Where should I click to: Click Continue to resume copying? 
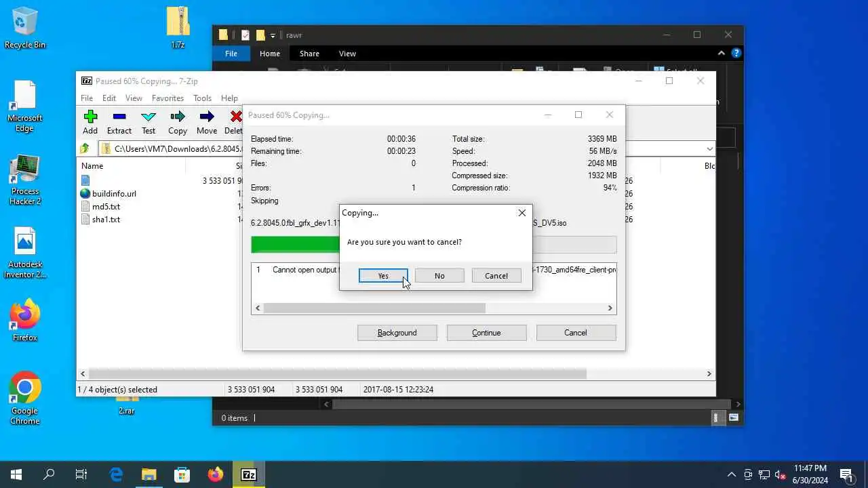click(x=486, y=333)
